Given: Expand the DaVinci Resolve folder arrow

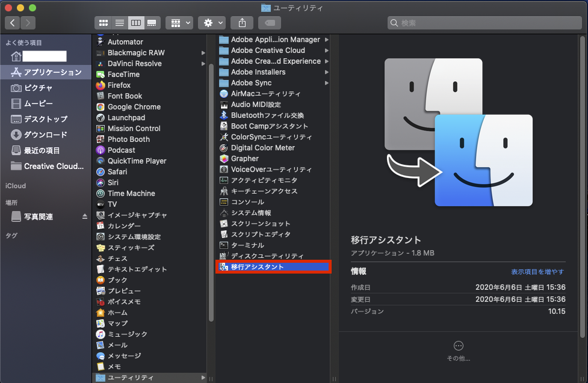Looking at the screenshot, I should point(203,64).
